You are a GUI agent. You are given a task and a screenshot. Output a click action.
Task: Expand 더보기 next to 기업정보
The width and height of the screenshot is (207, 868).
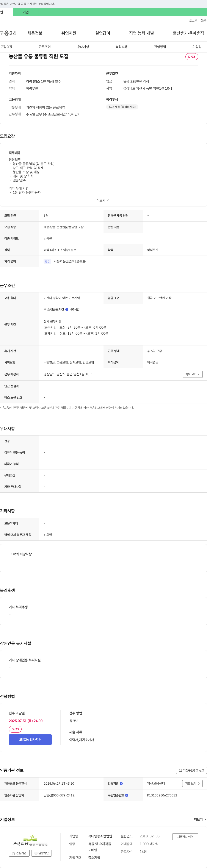200,820
